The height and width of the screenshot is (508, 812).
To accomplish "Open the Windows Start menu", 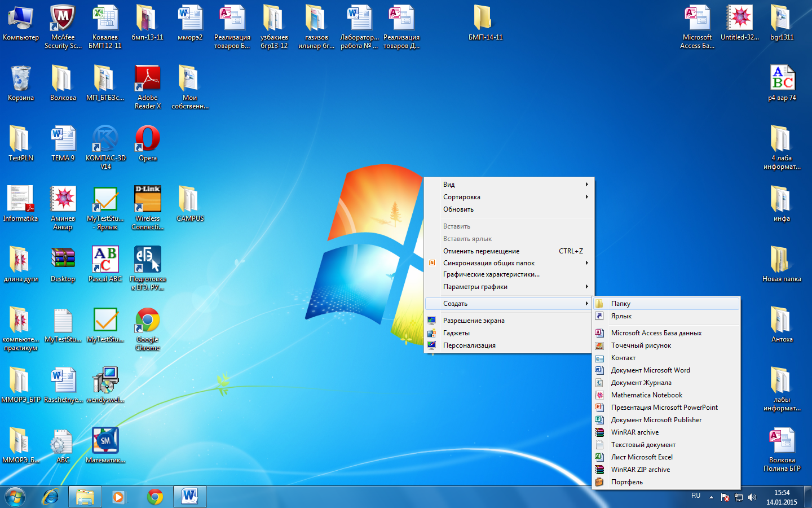I will (15, 497).
